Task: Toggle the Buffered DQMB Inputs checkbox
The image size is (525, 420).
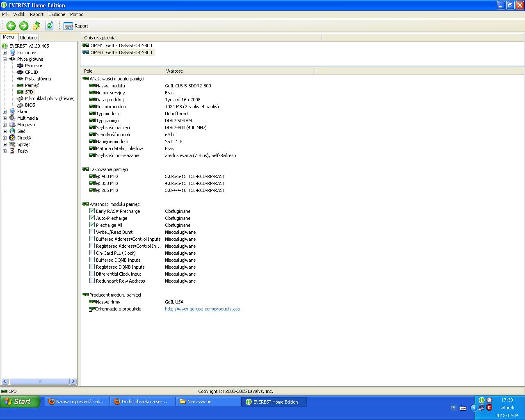Action: (92, 260)
